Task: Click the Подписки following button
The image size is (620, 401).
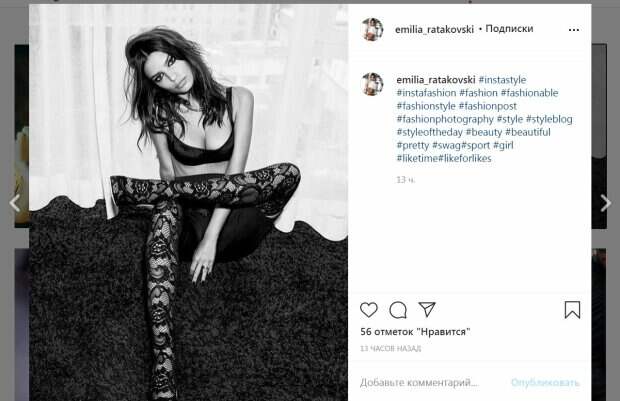Action: [x=509, y=29]
